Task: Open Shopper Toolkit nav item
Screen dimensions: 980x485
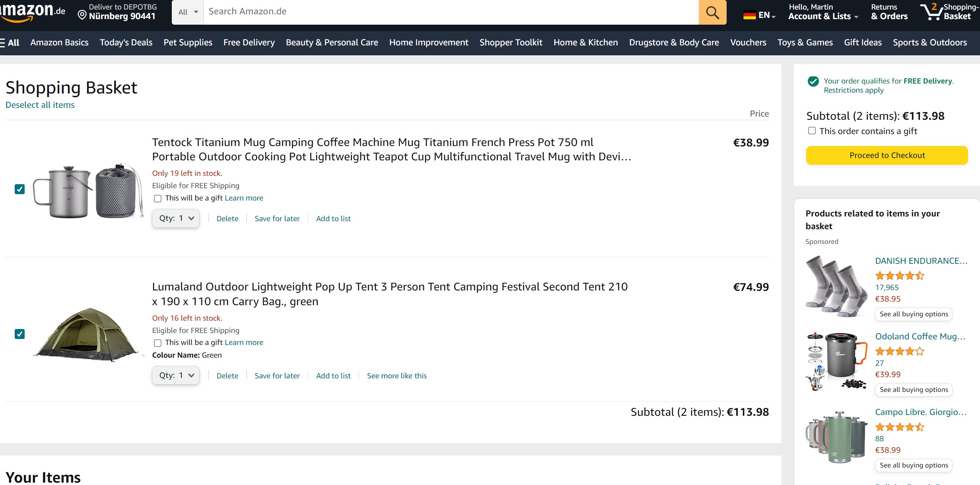Action: [x=511, y=43]
